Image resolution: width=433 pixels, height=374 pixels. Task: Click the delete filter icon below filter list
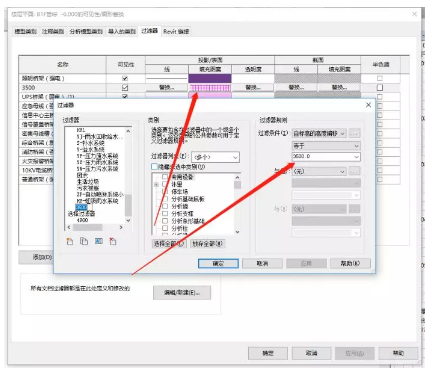tap(113, 241)
